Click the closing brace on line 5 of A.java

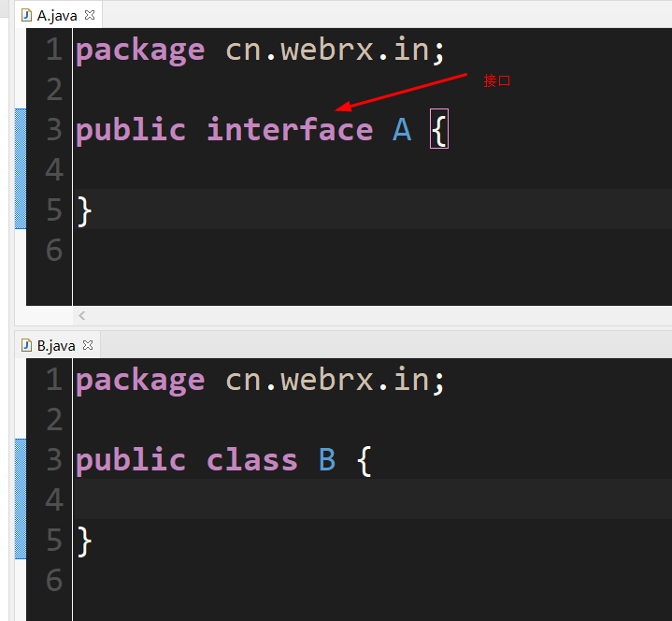point(84,211)
